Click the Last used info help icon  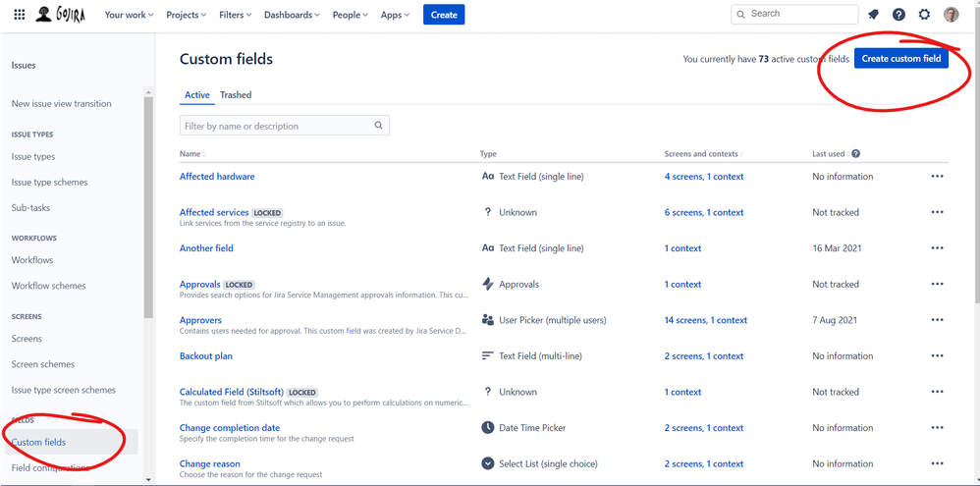855,154
